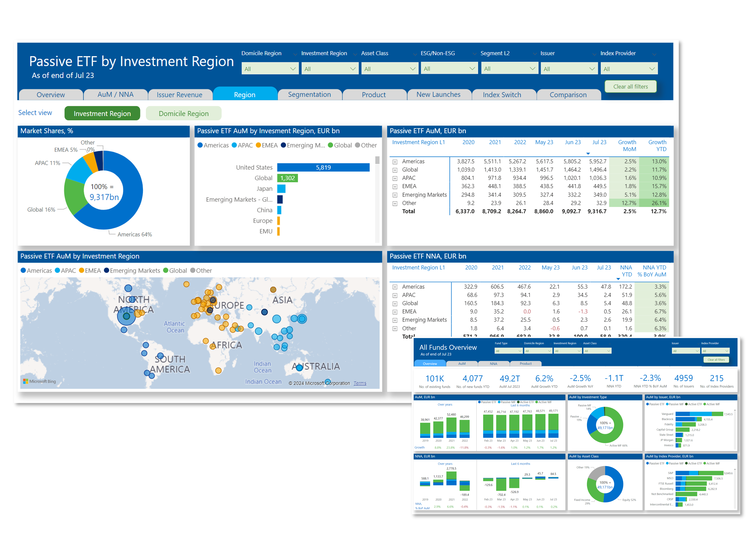
Task: Click the United States bar in chart
Action: point(323,168)
